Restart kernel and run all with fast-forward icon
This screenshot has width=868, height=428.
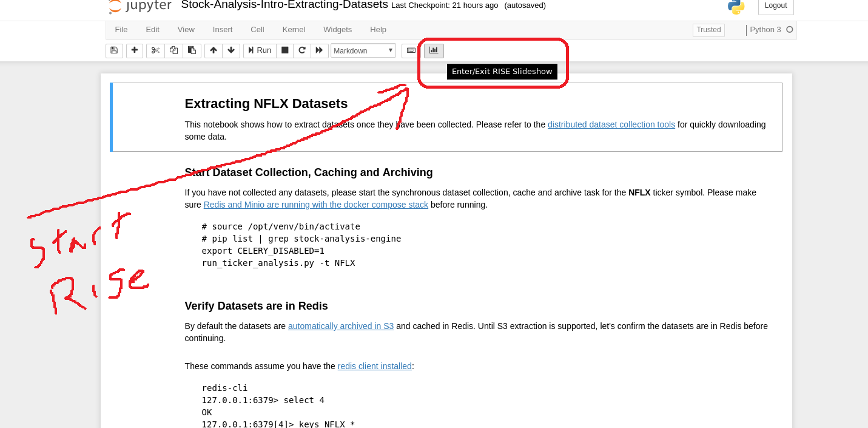[x=320, y=50]
